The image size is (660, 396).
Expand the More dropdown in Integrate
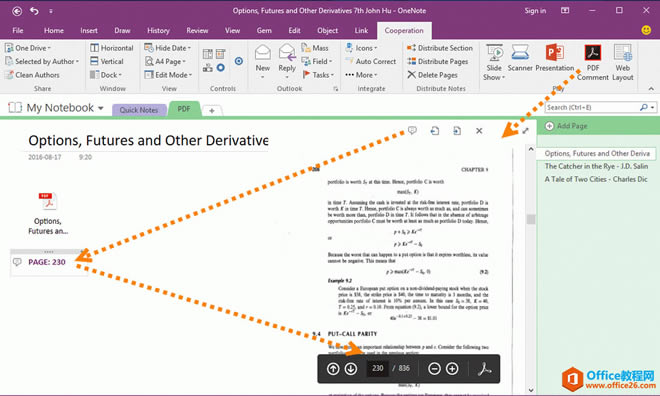click(x=361, y=75)
